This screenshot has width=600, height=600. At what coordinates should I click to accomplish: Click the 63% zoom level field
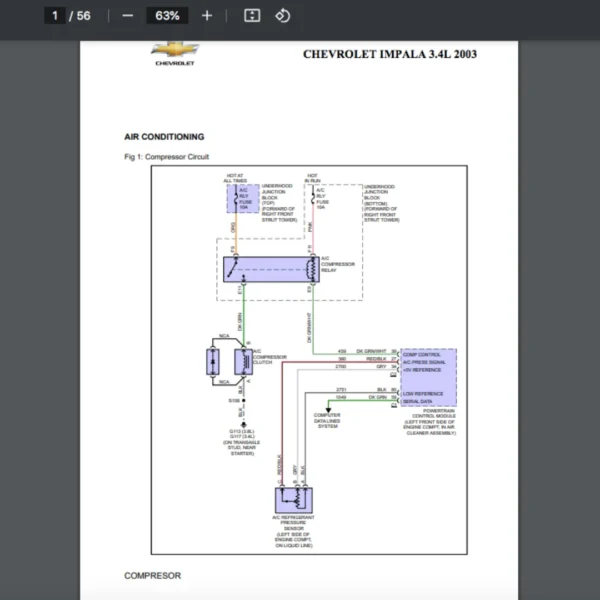(167, 16)
